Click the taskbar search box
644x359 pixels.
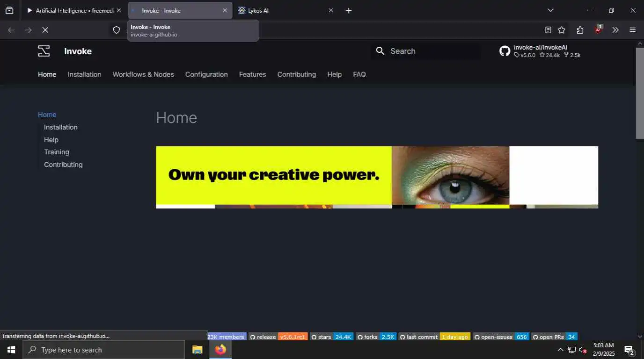pyautogui.click(x=104, y=350)
